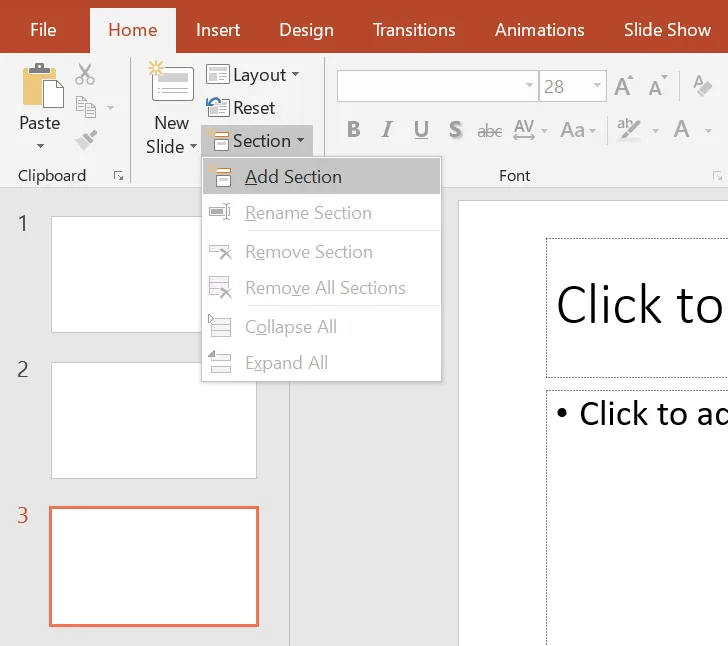Image resolution: width=728 pixels, height=646 pixels.
Task: Click the Paste clipboard icon
Action: (43, 86)
